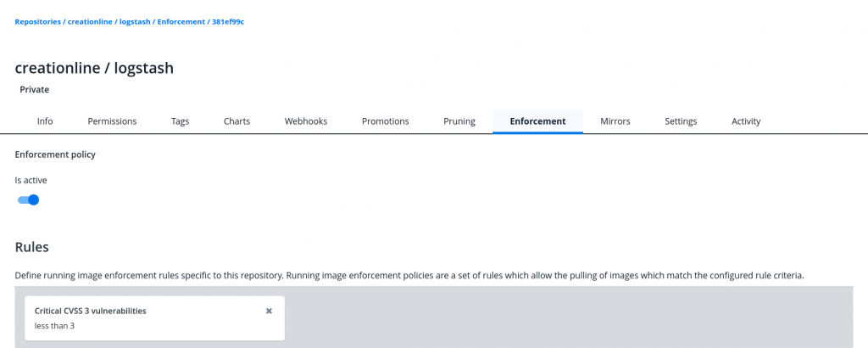Open the Mirrors tab

tap(615, 121)
